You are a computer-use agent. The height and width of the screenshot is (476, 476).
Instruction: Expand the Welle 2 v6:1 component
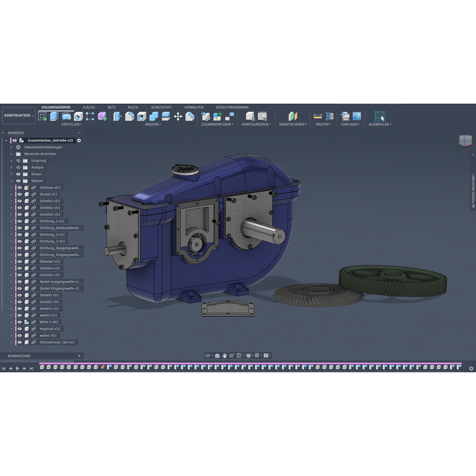pyautogui.click(x=11, y=322)
